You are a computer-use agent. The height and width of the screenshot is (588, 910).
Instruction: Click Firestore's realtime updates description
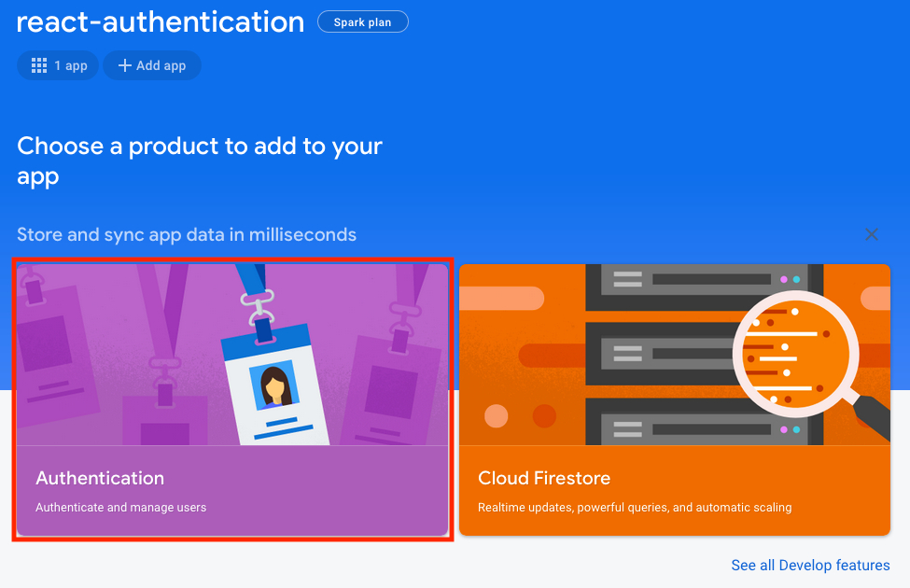pyautogui.click(x=635, y=508)
